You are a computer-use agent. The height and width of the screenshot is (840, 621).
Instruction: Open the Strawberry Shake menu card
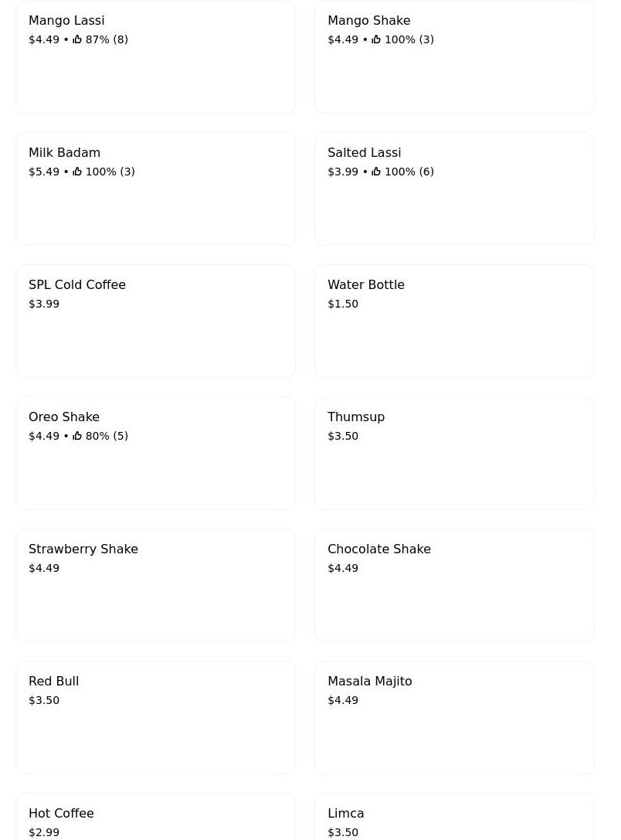(x=155, y=586)
